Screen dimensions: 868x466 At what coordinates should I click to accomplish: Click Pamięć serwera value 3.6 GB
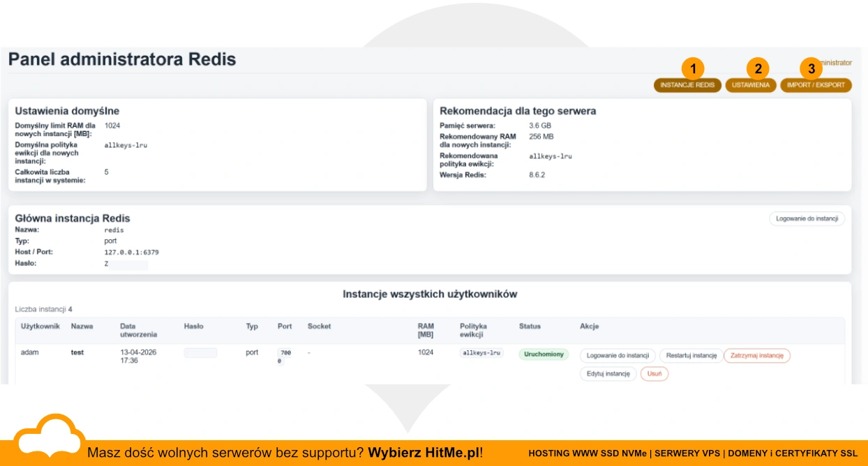(540, 126)
